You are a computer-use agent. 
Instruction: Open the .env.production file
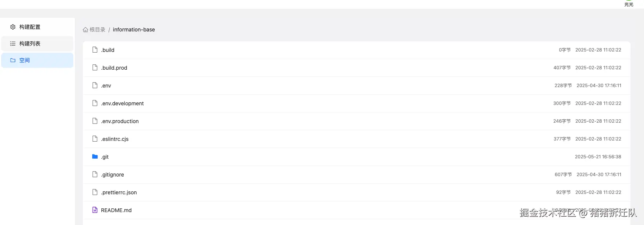[x=120, y=121]
